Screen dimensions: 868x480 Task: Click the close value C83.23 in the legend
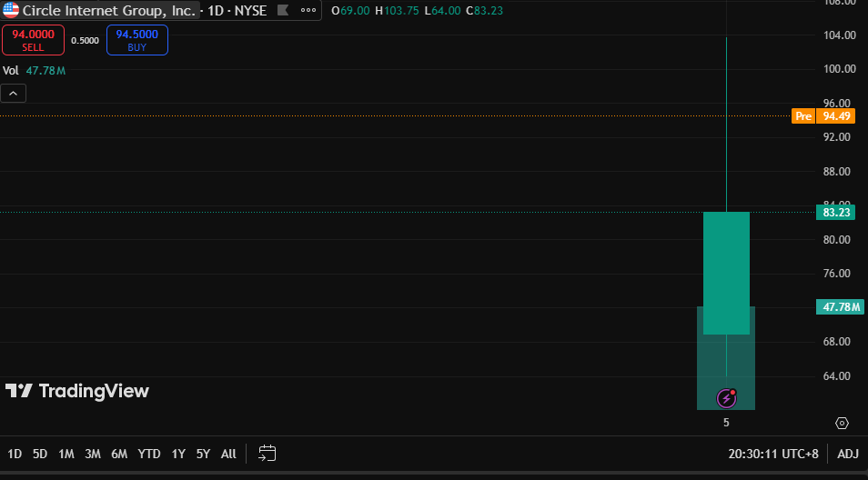[x=484, y=11]
